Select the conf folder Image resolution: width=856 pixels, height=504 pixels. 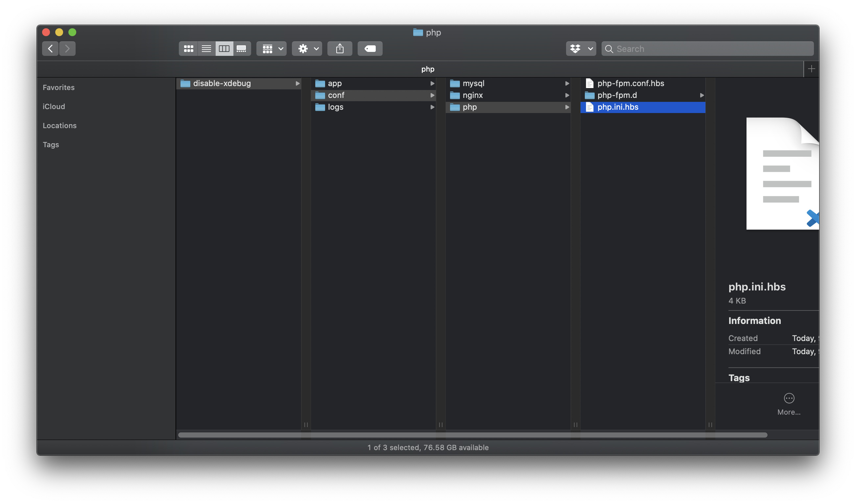click(x=373, y=95)
